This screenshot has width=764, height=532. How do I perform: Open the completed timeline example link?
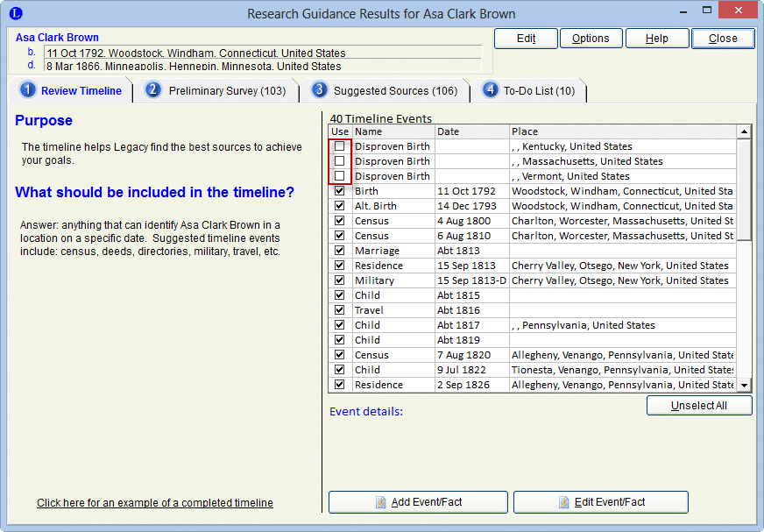point(155,503)
